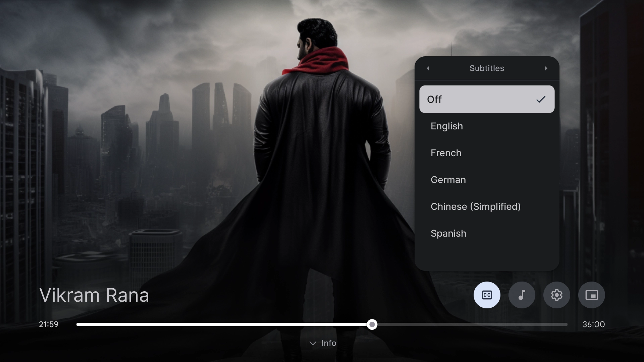Click the Vikram Rana title text
This screenshot has height=362, width=644.
[94, 295]
